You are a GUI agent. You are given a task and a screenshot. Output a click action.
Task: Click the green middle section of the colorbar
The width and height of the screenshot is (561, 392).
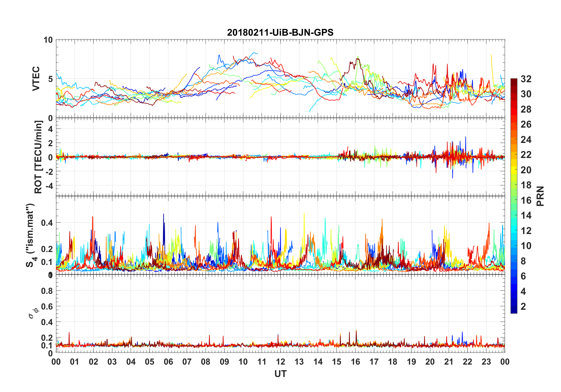(514, 200)
